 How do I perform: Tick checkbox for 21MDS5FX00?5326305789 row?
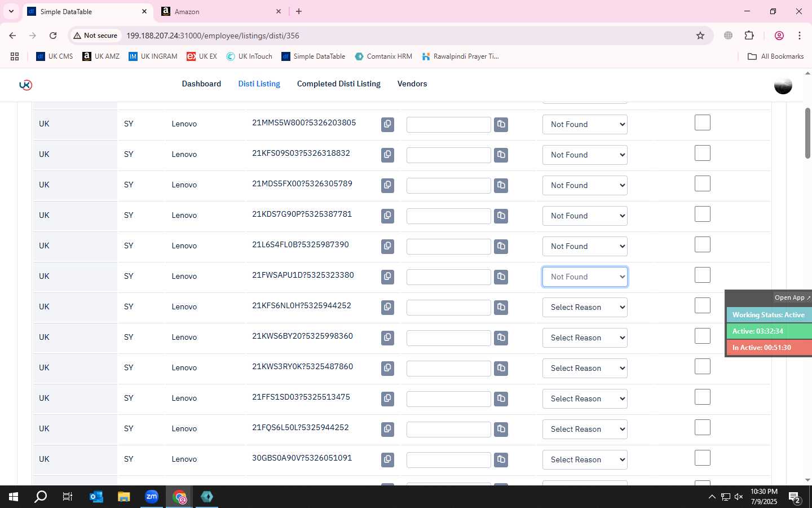point(702,183)
